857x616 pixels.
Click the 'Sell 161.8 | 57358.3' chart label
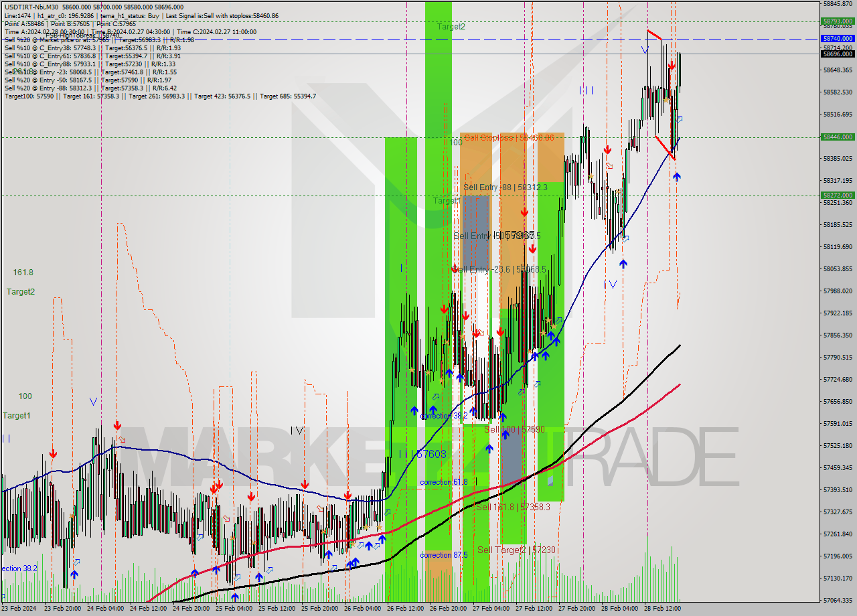point(513,507)
